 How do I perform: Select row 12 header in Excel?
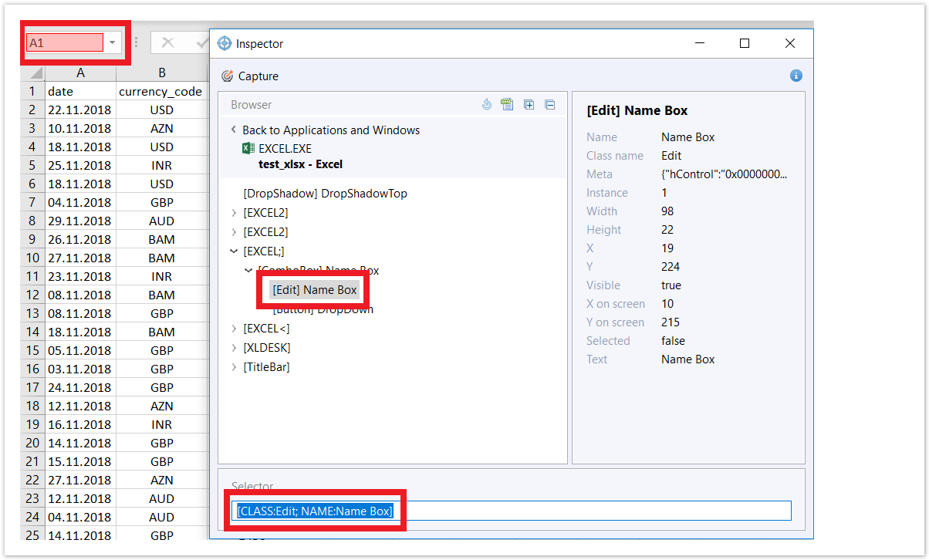coord(33,295)
